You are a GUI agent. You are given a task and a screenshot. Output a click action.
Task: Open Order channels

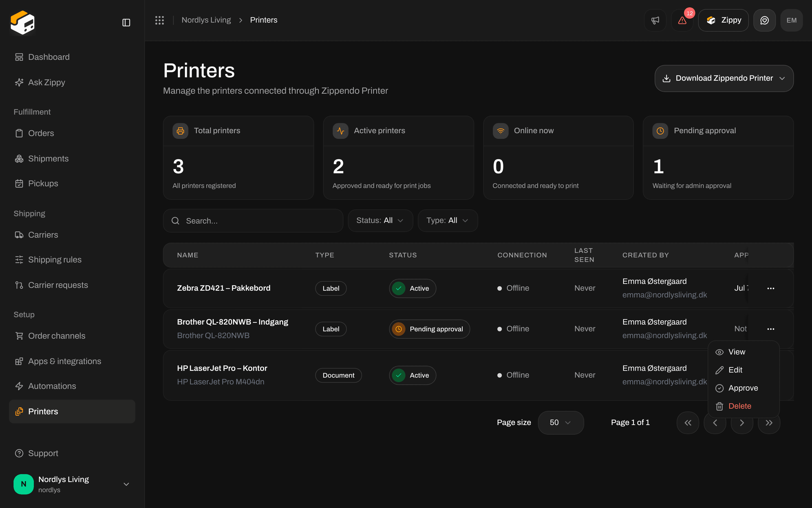point(72,336)
